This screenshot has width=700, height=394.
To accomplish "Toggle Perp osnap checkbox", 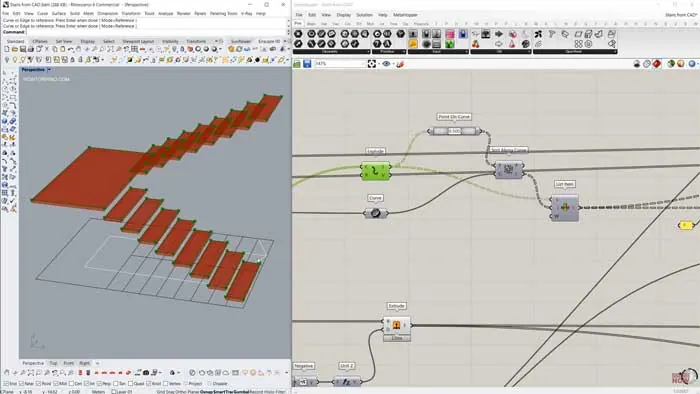I will click(100, 384).
